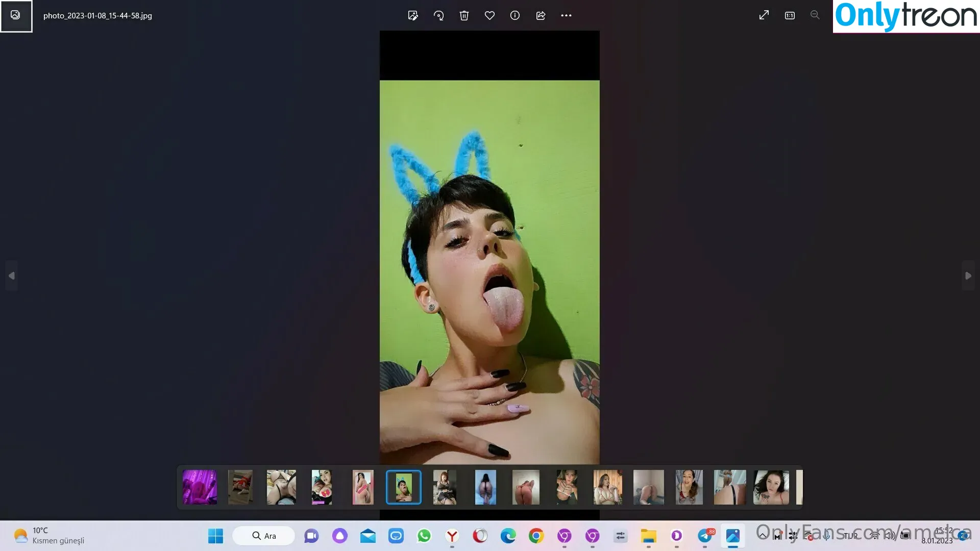Open the share option in toolbar
This screenshot has height=551, width=980.
pos(541,15)
